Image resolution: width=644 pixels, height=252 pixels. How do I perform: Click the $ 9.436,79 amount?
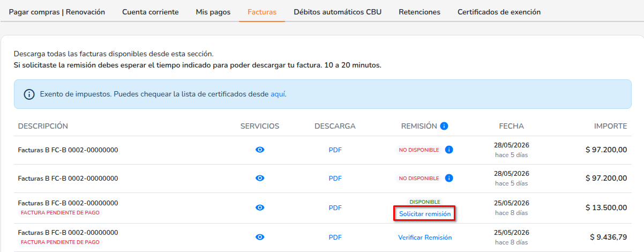pos(609,237)
